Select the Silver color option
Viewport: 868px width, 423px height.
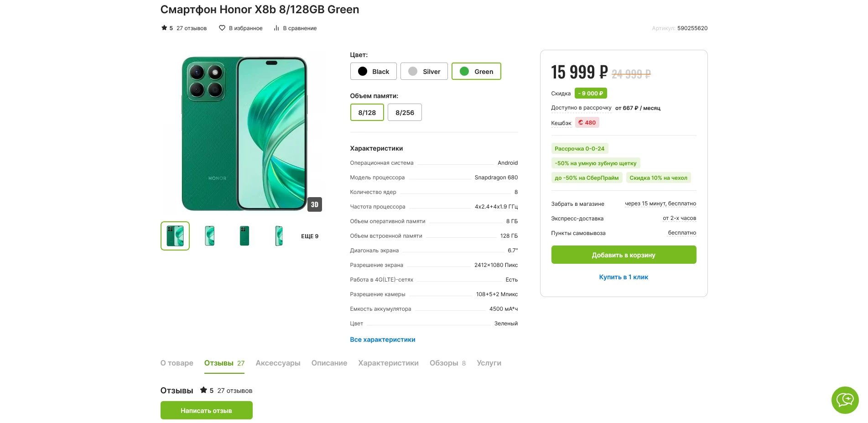point(424,72)
